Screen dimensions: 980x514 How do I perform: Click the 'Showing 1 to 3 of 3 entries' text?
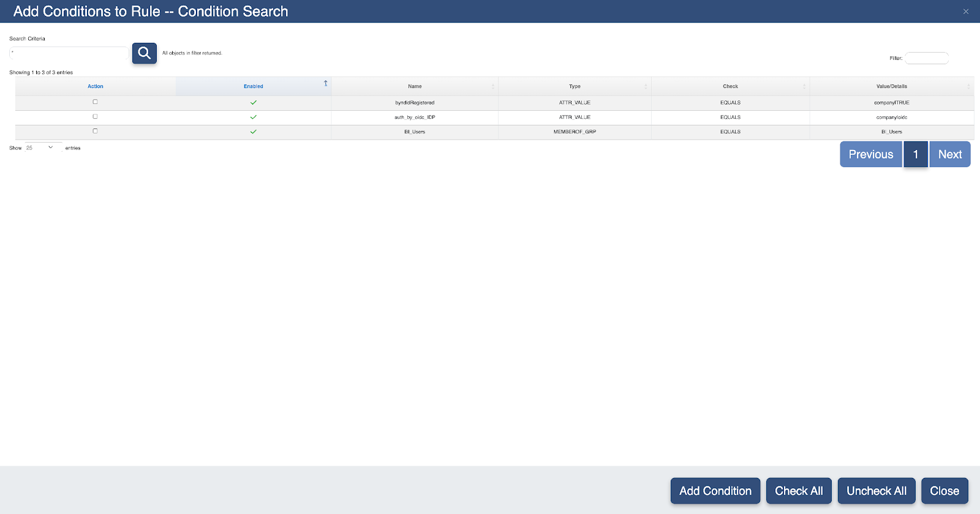(41, 72)
